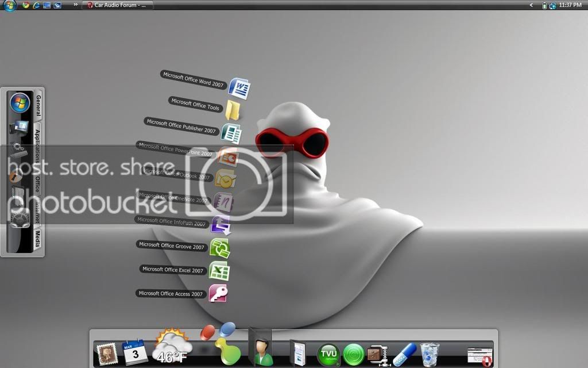Viewport: 588px width, 368px height.
Task: Launch Groove 2007 icon
Action: (x=220, y=248)
